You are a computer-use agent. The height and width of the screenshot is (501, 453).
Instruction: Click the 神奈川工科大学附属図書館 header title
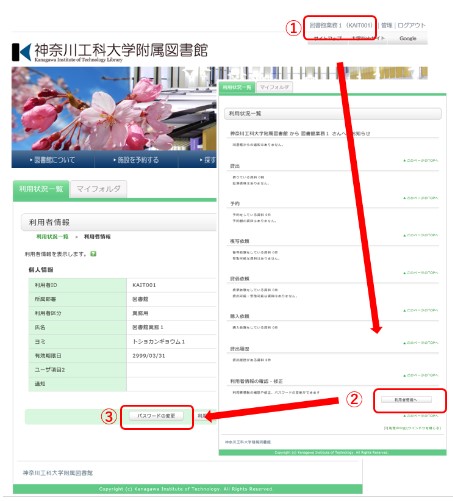click(x=121, y=50)
